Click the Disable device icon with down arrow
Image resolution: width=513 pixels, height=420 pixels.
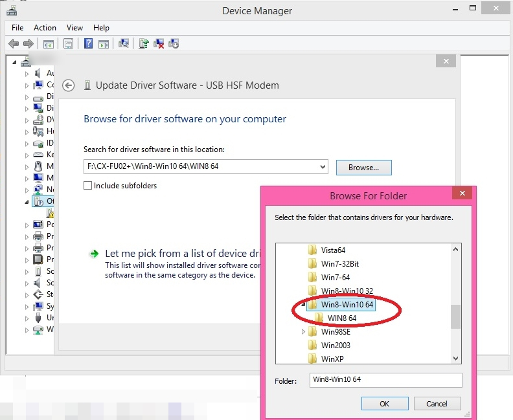(174, 43)
